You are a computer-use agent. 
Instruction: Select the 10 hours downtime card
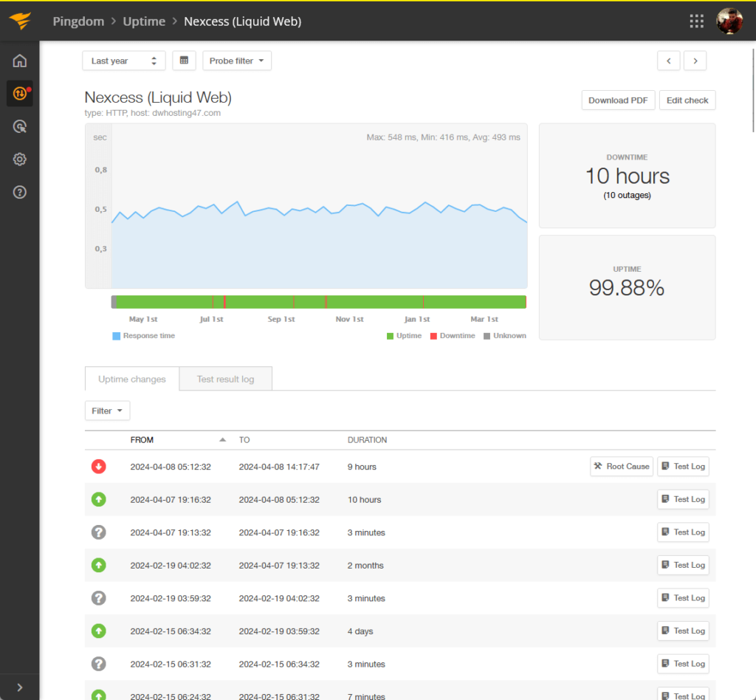pos(628,176)
